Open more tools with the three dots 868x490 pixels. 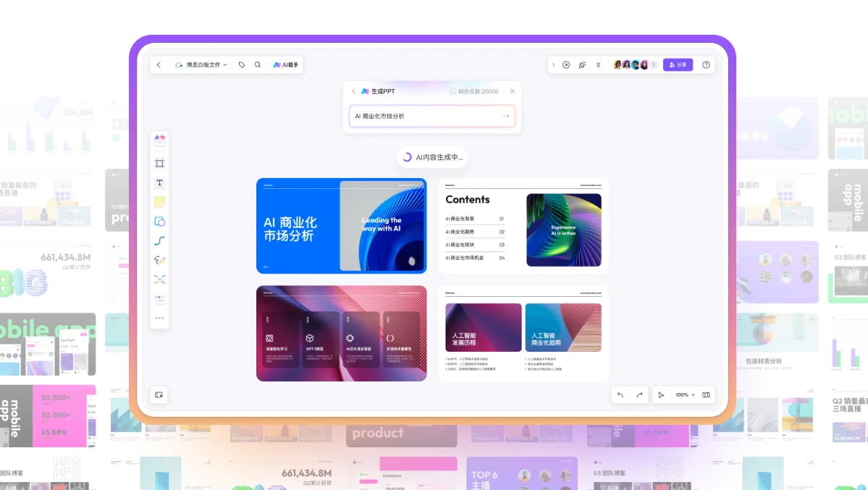coord(159,318)
